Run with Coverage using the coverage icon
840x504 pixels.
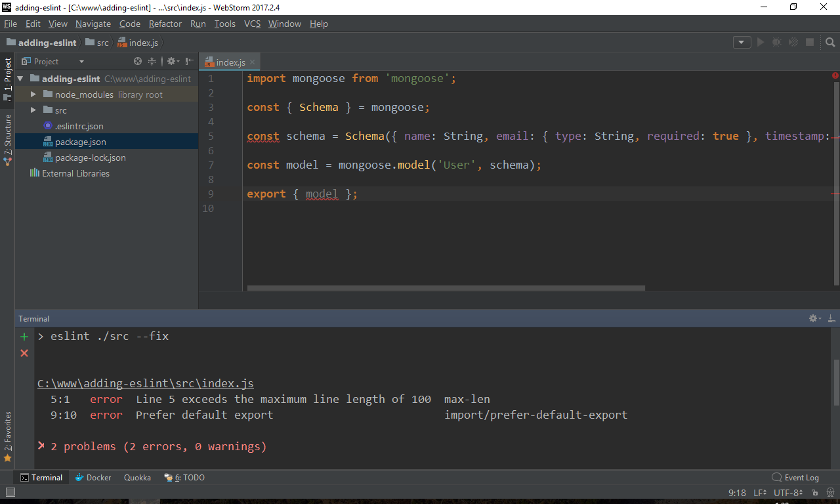point(793,41)
